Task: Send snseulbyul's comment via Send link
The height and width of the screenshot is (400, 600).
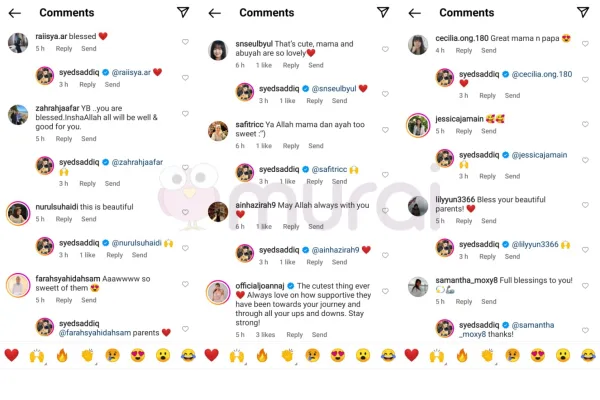Action: [316, 65]
